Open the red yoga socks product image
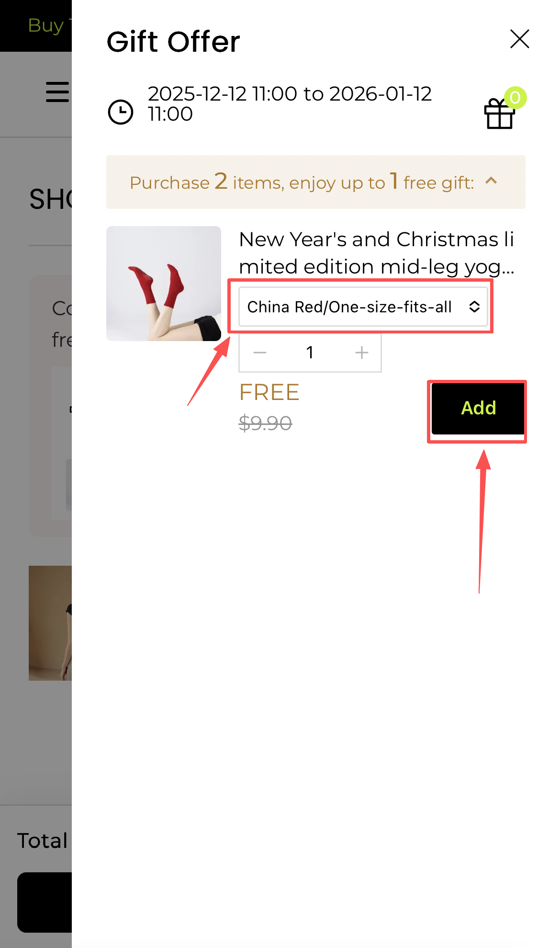The image size is (560, 948). 164,284
